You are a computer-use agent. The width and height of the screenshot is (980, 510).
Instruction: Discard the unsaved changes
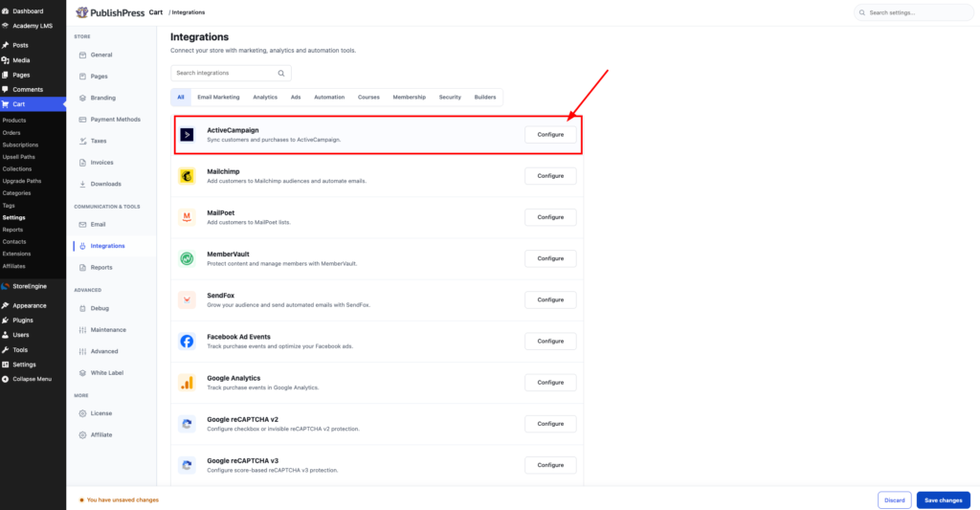click(895, 500)
